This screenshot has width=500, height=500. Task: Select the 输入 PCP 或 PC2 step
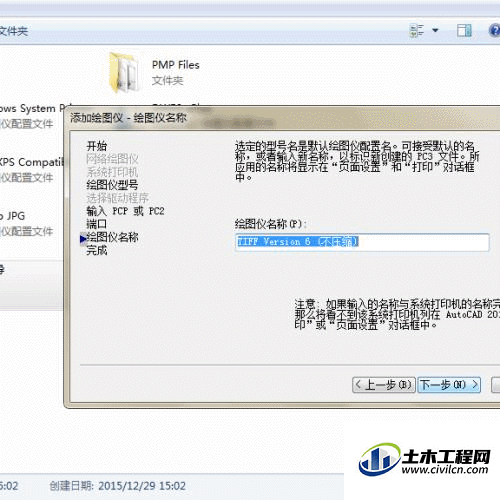click(125, 211)
